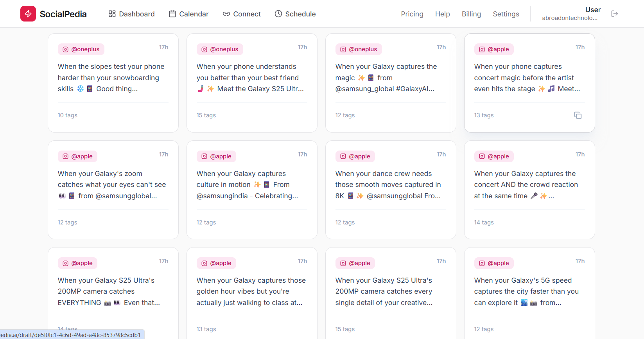This screenshot has width=644, height=339.
Task: Open the snowboarding slopes draft card
Action: pos(113,83)
